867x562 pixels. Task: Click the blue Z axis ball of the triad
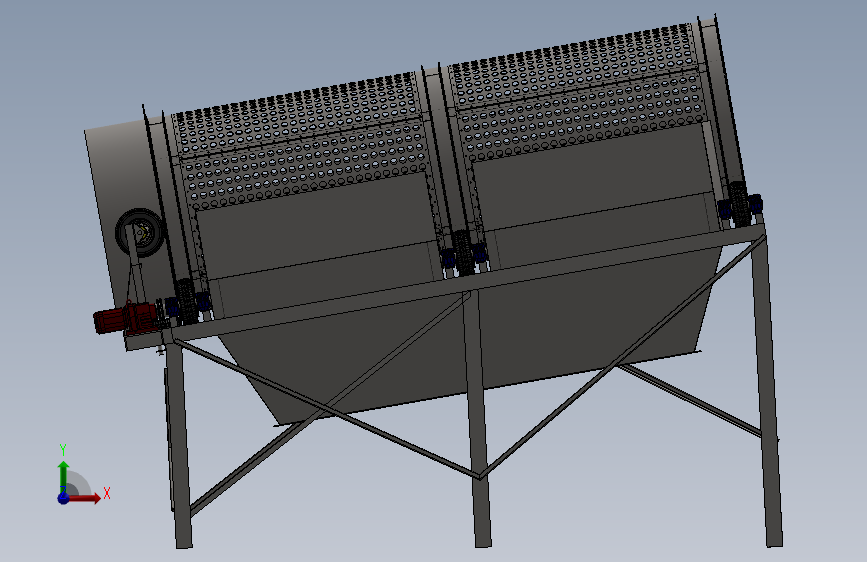pos(64,498)
